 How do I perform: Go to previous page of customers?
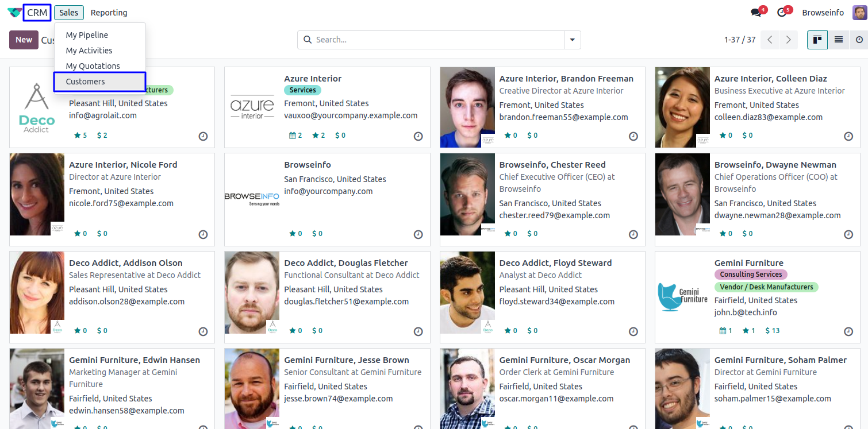click(770, 40)
